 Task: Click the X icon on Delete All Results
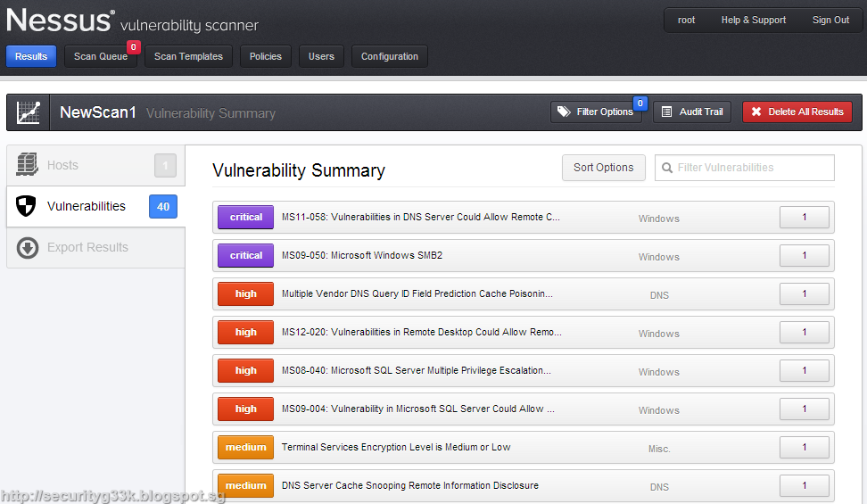[756, 112]
